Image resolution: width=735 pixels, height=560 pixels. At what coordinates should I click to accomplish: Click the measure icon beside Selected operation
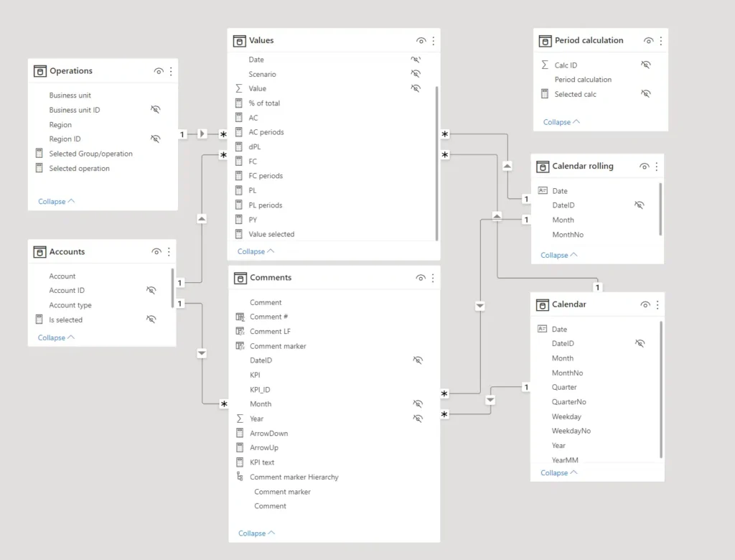pos(39,168)
